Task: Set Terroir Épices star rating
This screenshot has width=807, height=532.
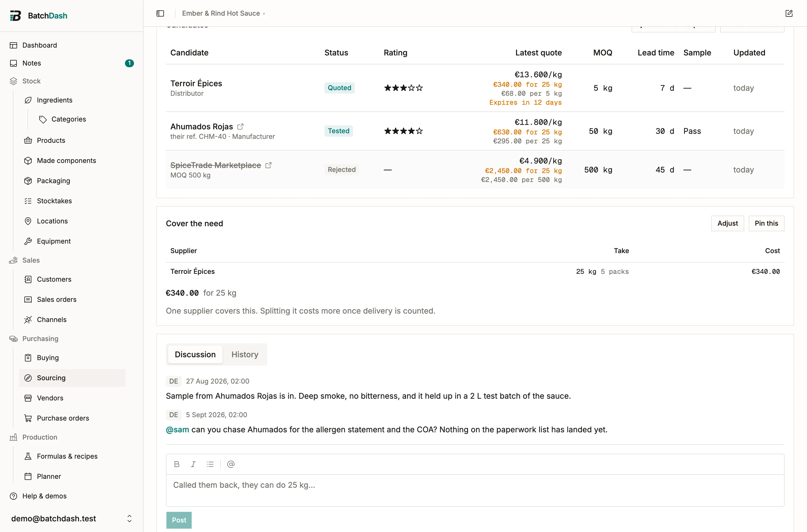Action: pyautogui.click(x=403, y=88)
